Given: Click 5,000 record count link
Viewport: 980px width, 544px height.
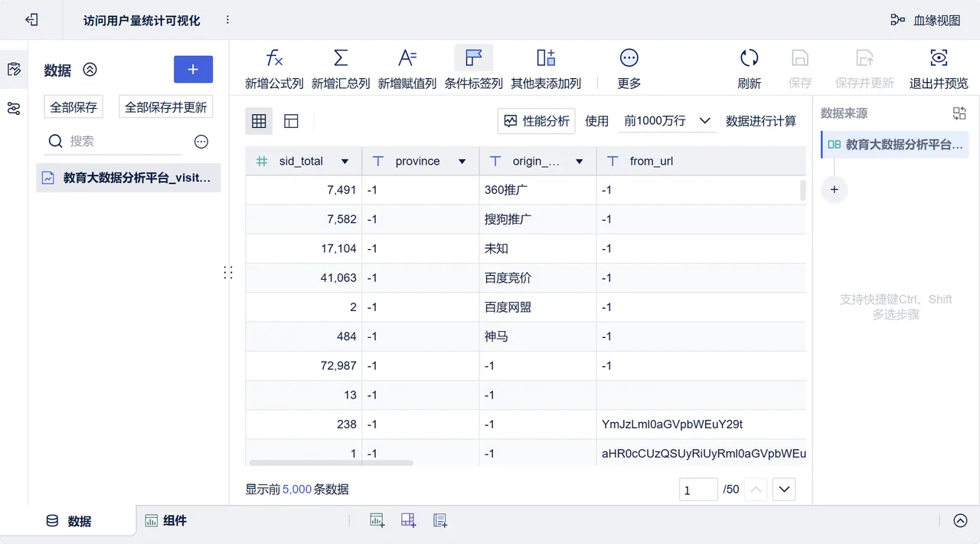Looking at the screenshot, I should tap(297, 490).
